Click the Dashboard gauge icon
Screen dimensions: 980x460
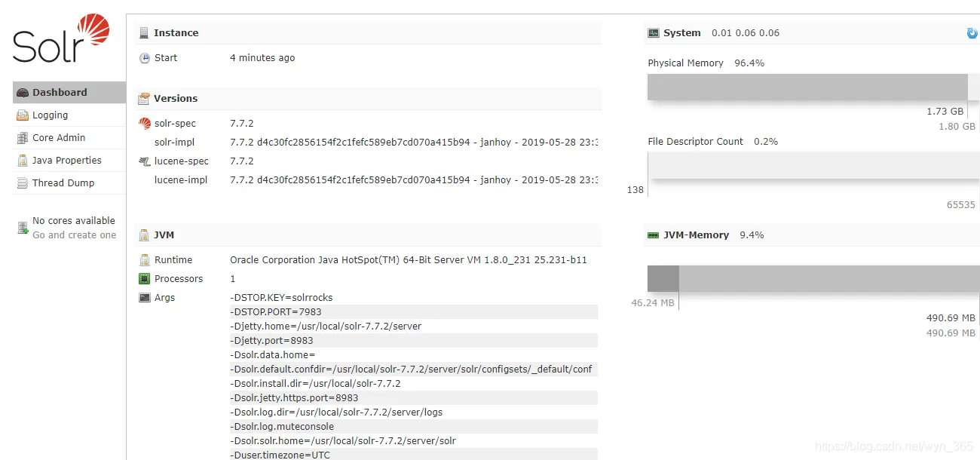(x=23, y=93)
